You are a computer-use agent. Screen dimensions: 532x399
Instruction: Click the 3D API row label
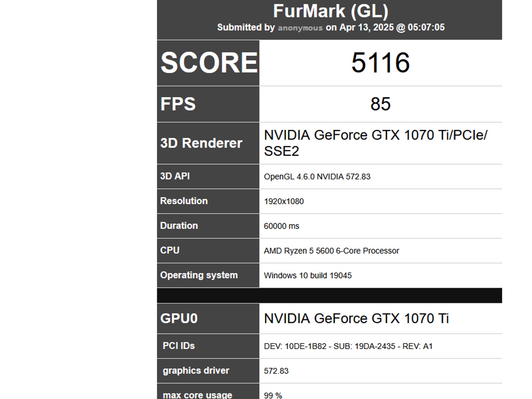(x=175, y=176)
